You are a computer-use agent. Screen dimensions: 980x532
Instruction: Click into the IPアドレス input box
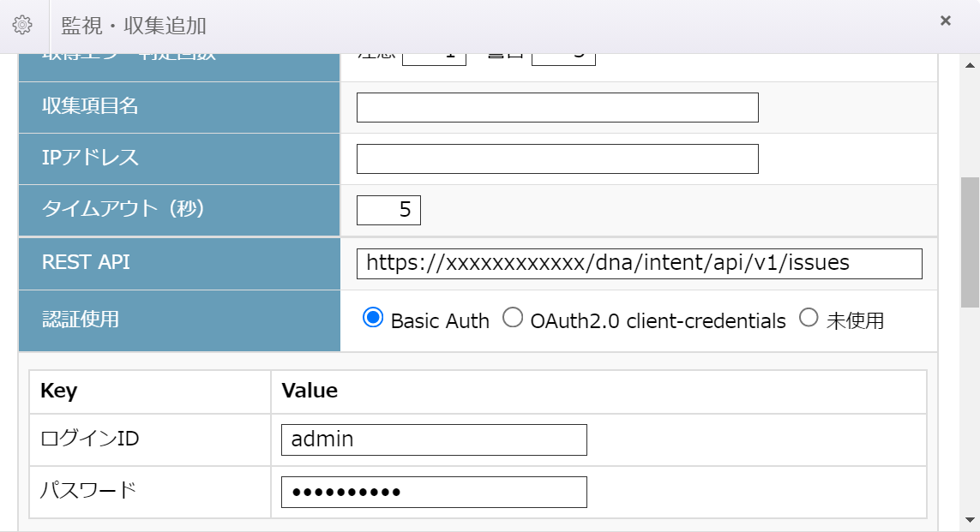(x=557, y=159)
